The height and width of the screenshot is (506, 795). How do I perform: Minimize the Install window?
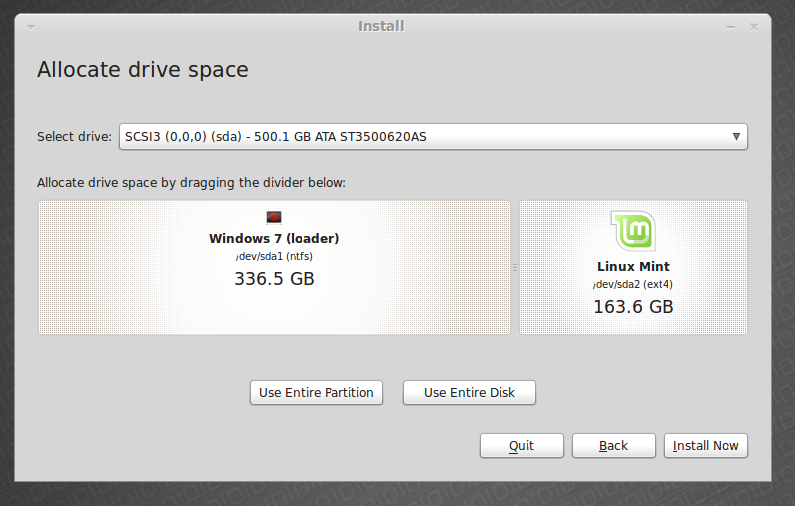tap(731, 27)
